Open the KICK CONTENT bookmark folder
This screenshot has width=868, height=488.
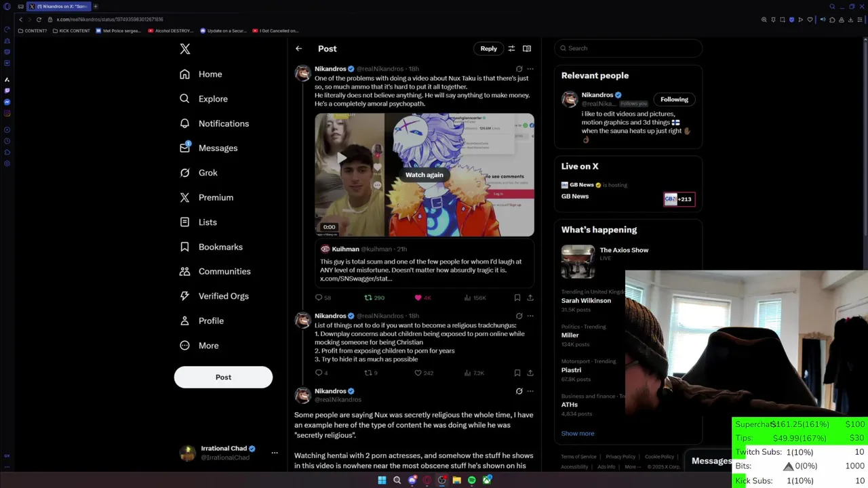pyautogui.click(x=71, y=30)
